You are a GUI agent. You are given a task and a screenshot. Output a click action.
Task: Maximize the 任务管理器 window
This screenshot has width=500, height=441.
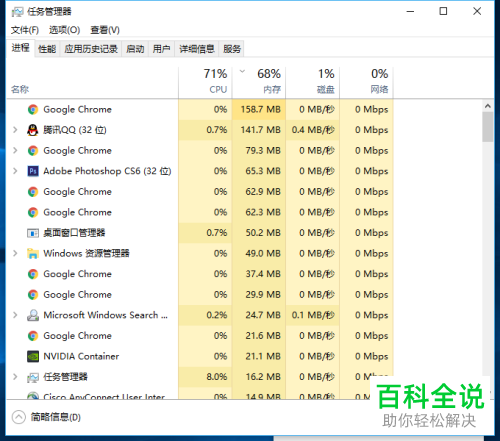point(443,12)
